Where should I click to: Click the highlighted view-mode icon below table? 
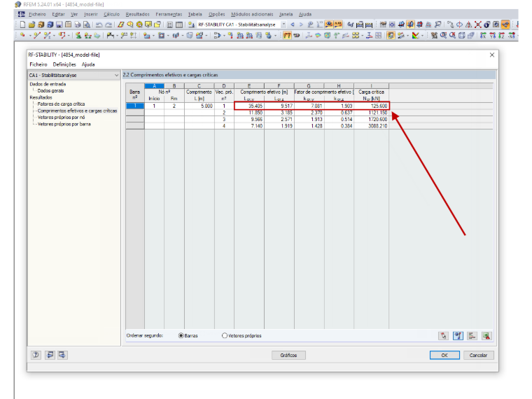[458, 335]
